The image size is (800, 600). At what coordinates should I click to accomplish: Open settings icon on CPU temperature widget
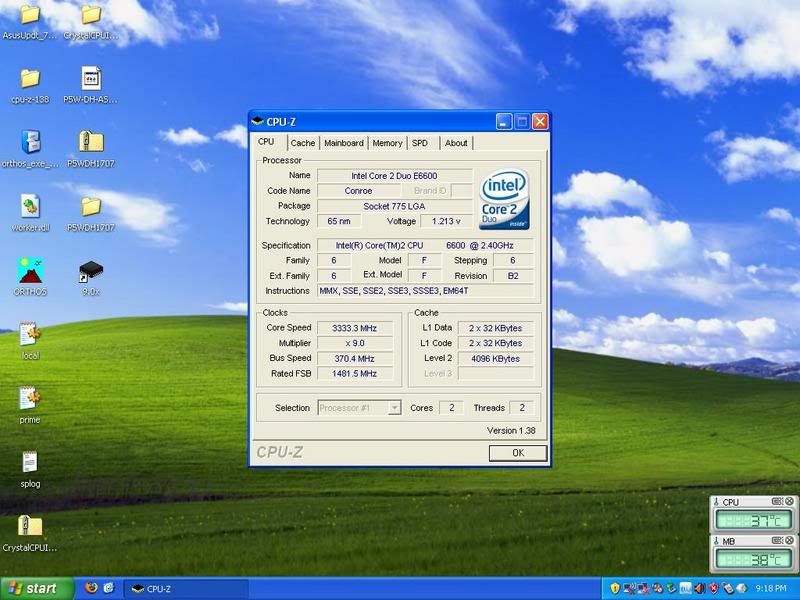(x=777, y=502)
